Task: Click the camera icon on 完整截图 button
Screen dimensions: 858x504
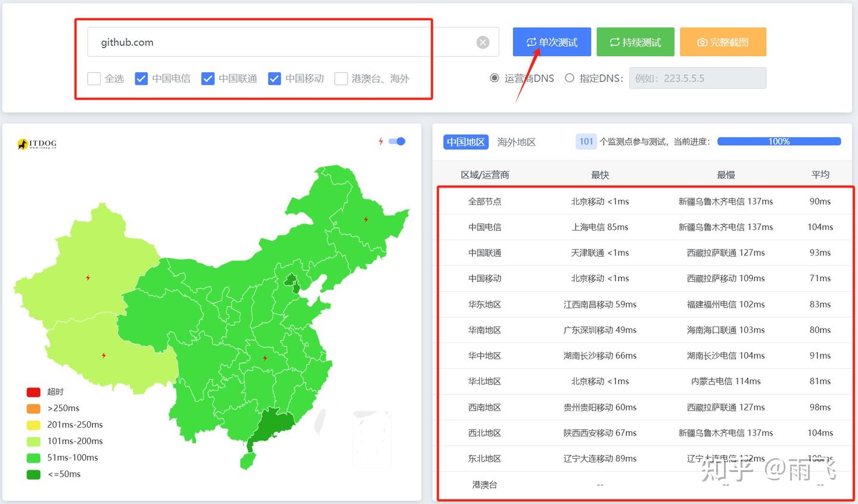Action: (x=701, y=42)
